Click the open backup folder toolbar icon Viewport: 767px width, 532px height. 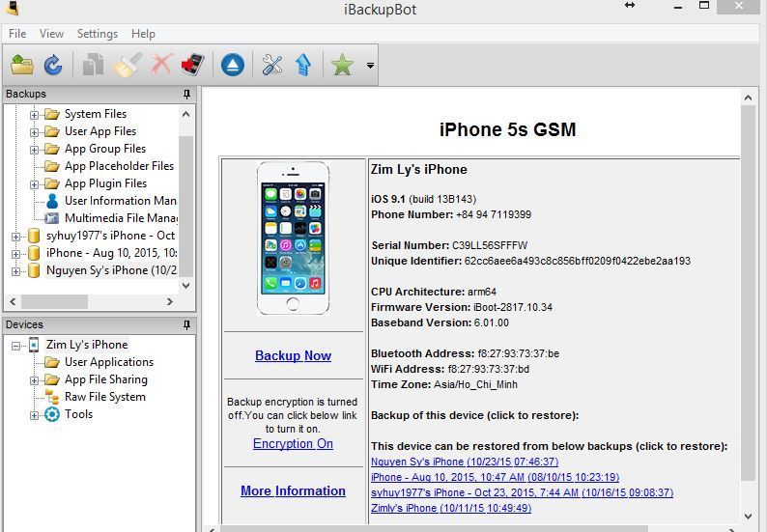click(22, 65)
